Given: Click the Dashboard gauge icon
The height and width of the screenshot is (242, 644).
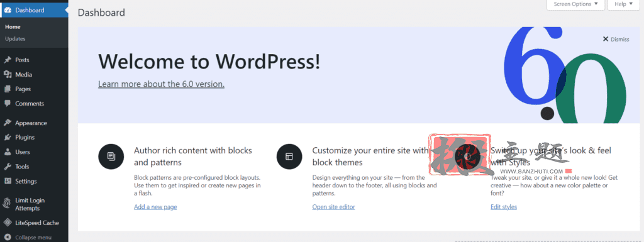Looking at the screenshot, I should coord(8,10).
